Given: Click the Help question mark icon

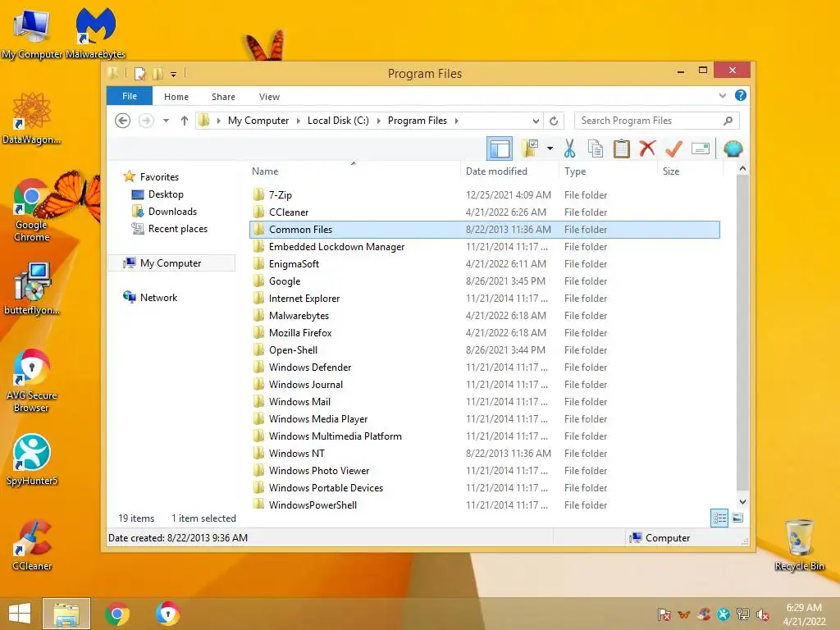Looking at the screenshot, I should pos(741,95).
